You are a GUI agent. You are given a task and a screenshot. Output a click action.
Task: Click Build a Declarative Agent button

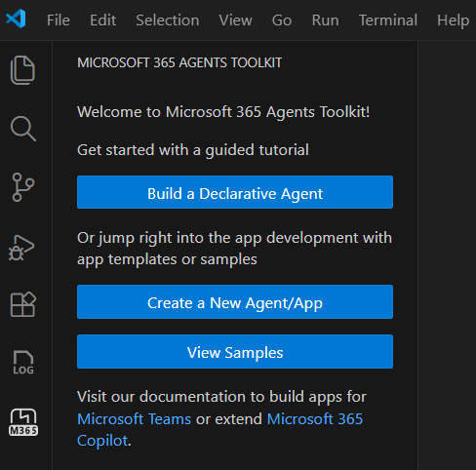pos(235,192)
